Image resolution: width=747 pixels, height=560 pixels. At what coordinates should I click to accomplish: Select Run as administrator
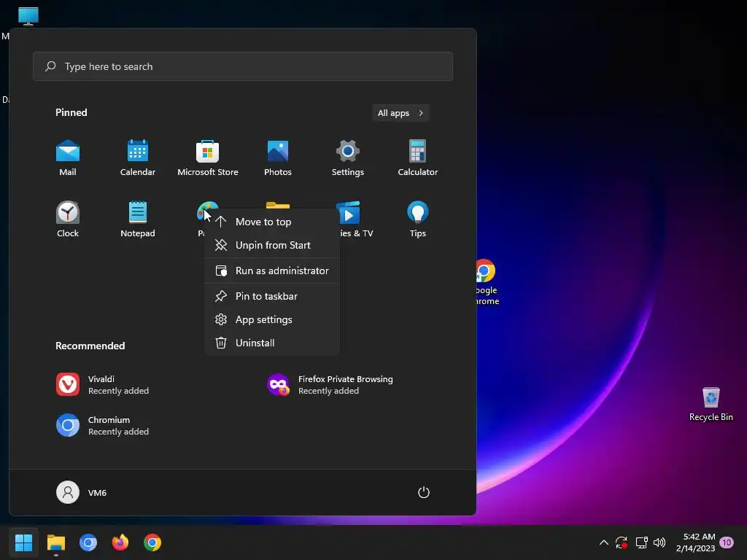(x=272, y=271)
